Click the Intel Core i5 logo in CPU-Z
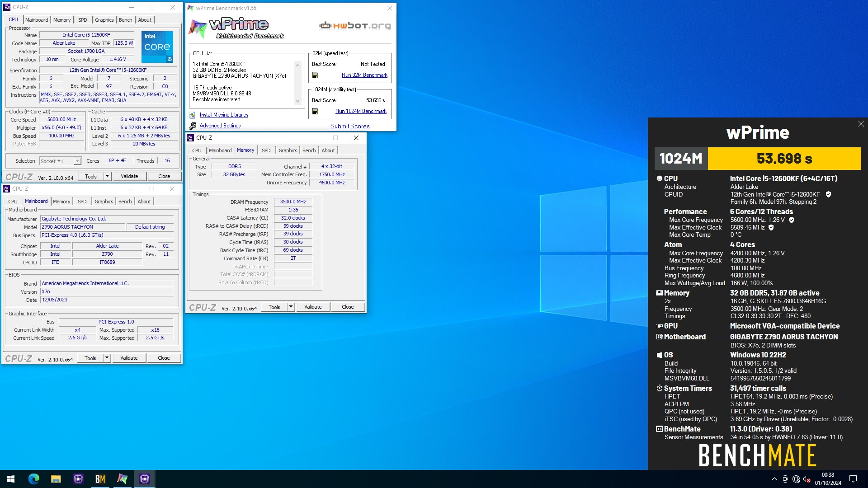Screen dimensions: 868x488 [157, 47]
